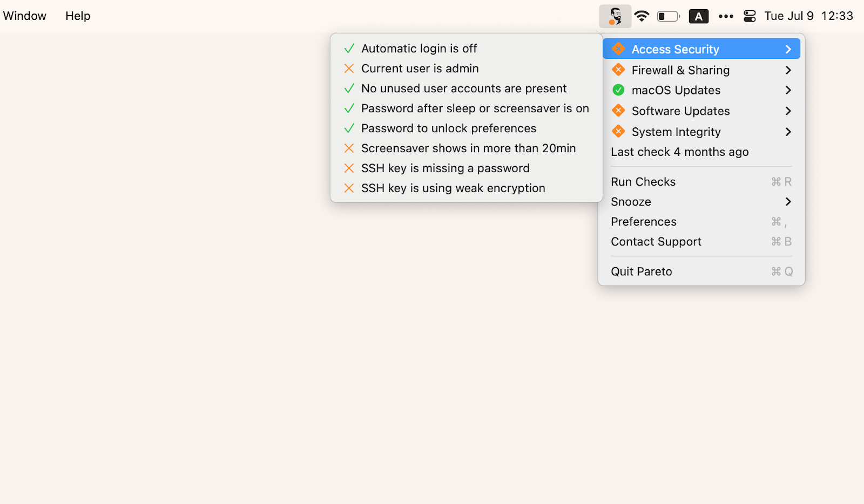Viewport: 864px width, 504px height.
Task: Click the orange warning icon beside System Integrity
Action: tap(618, 131)
